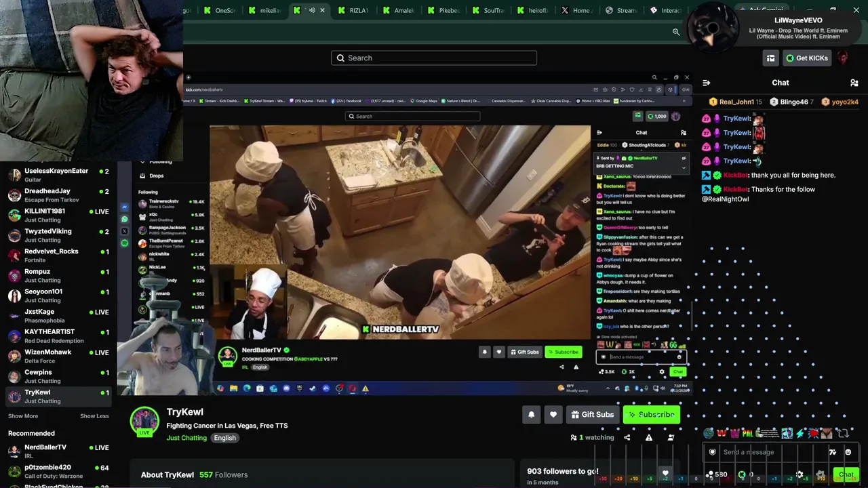Expand followed channels with Show More
Screen dimensions: 868x488
(x=23, y=416)
